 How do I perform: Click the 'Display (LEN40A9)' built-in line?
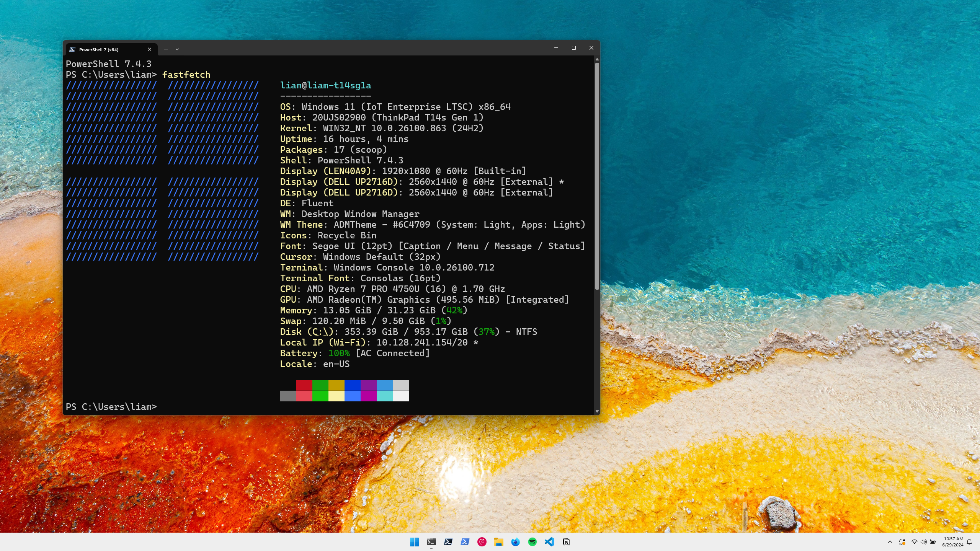click(403, 171)
